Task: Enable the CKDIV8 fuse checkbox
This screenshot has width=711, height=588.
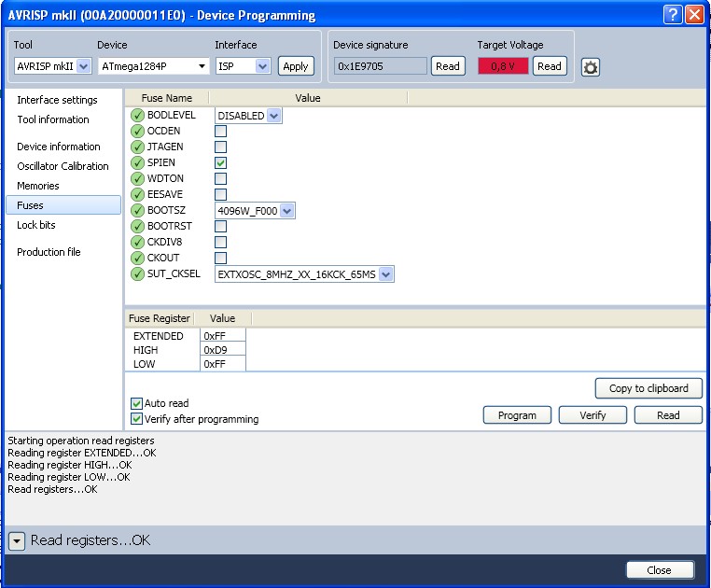Action: pos(220,243)
